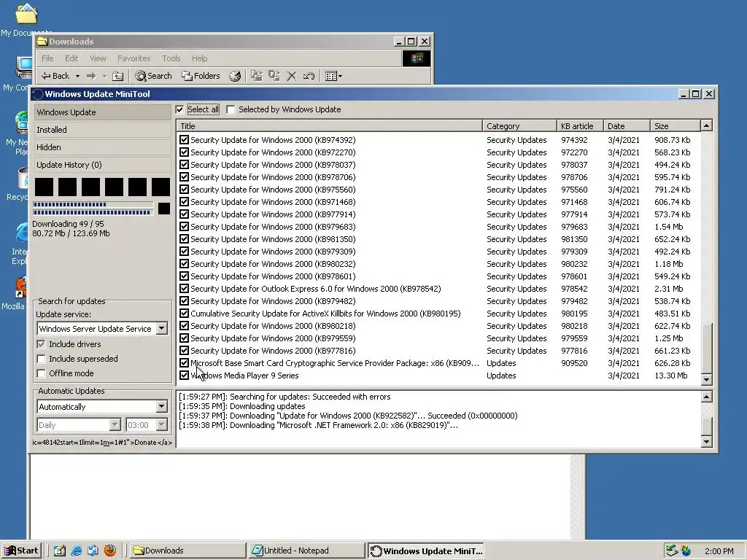Click the Back button in the Downloads window
This screenshot has width=747, height=560.
point(55,76)
